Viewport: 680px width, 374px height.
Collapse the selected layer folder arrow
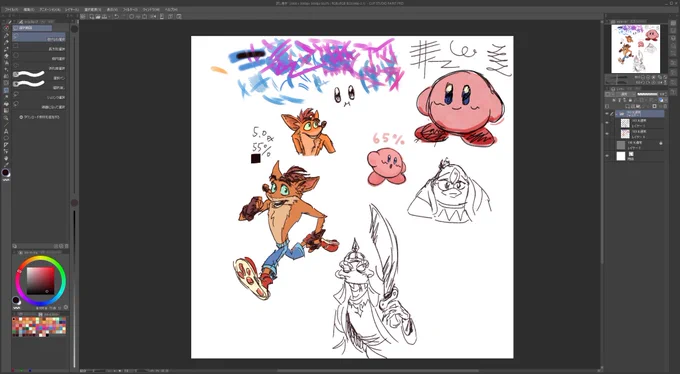pos(616,114)
